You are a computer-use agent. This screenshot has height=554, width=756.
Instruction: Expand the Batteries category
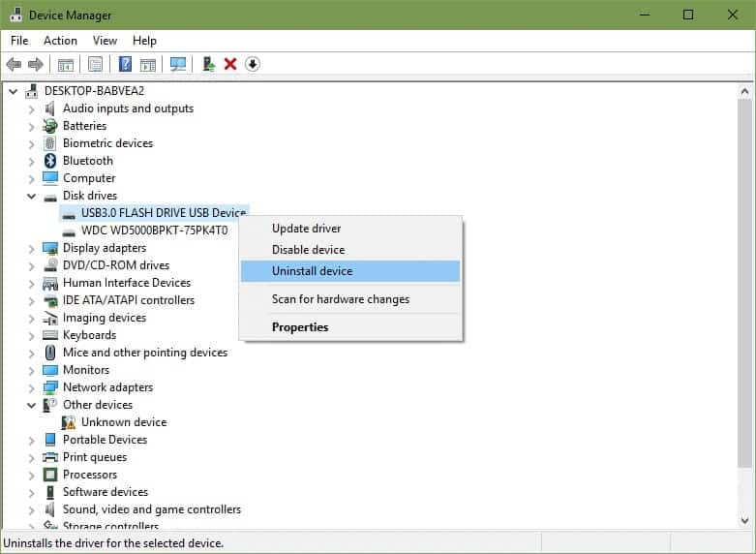tap(31, 127)
